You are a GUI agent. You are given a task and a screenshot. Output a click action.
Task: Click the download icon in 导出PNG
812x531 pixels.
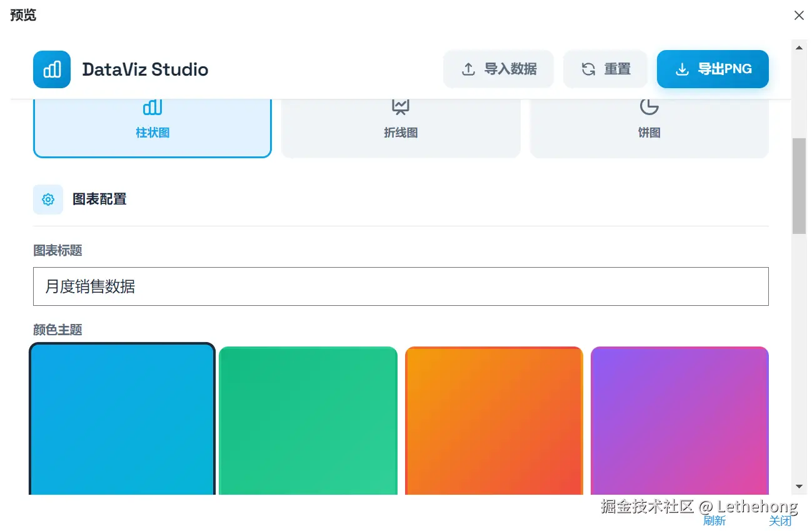pos(682,69)
